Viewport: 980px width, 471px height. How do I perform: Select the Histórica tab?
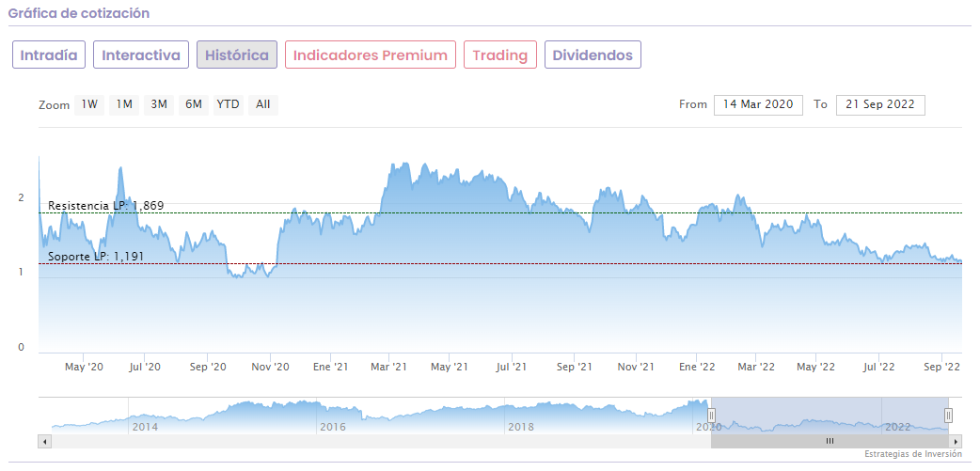(x=236, y=55)
